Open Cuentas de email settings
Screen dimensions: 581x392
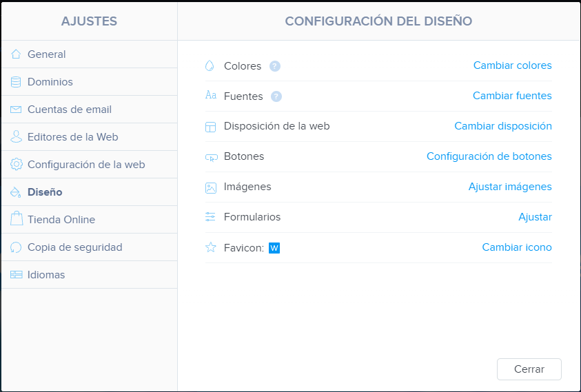[x=90, y=110]
